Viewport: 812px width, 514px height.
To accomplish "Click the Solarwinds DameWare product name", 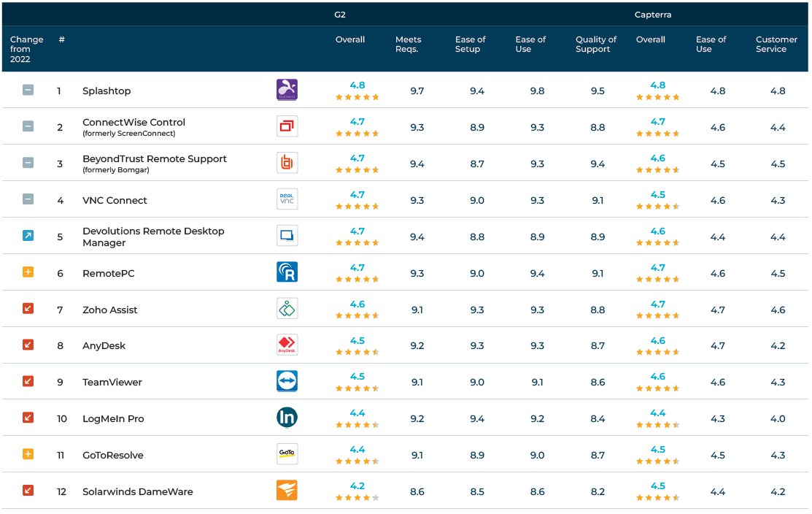I will point(138,491).
